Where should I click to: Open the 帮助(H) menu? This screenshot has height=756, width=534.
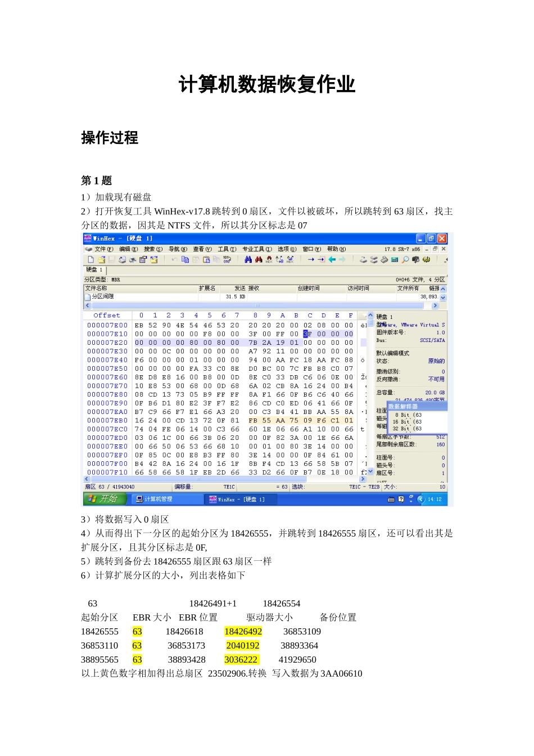[337, 249]
